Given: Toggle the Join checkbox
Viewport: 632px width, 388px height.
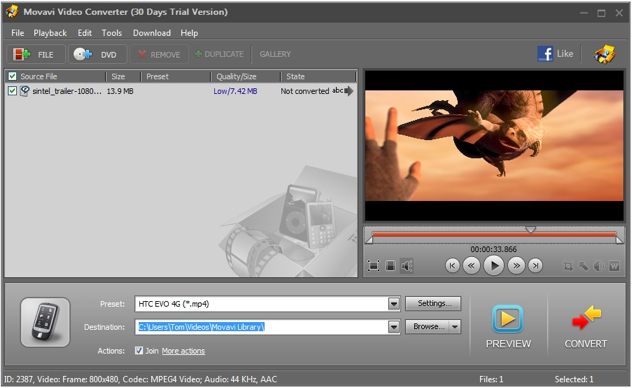Looking at the screenshot, I should pyautogui.click(x=139, y=351).
